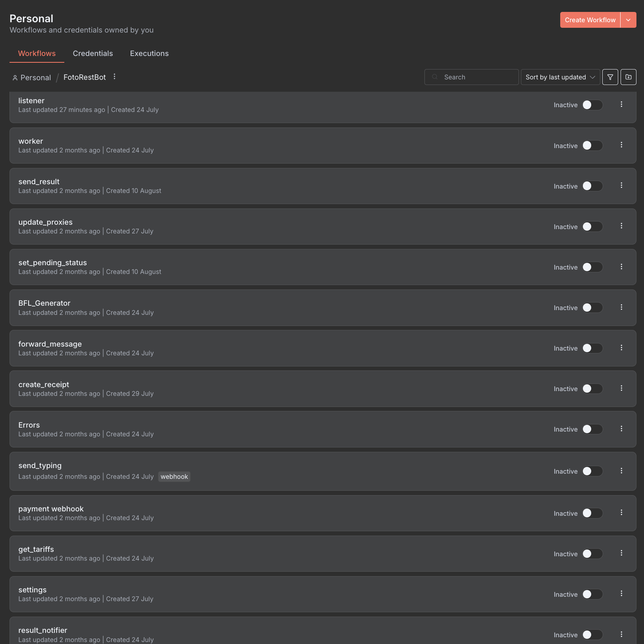Click the add folder icon
Viewport: 644px width, 644px height.
pos(628,77)
